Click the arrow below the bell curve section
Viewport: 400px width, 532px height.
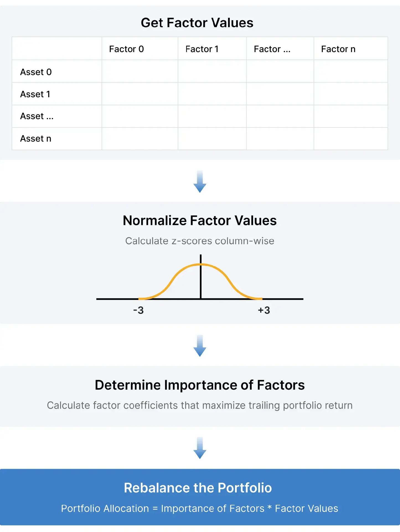pos(200,346)
